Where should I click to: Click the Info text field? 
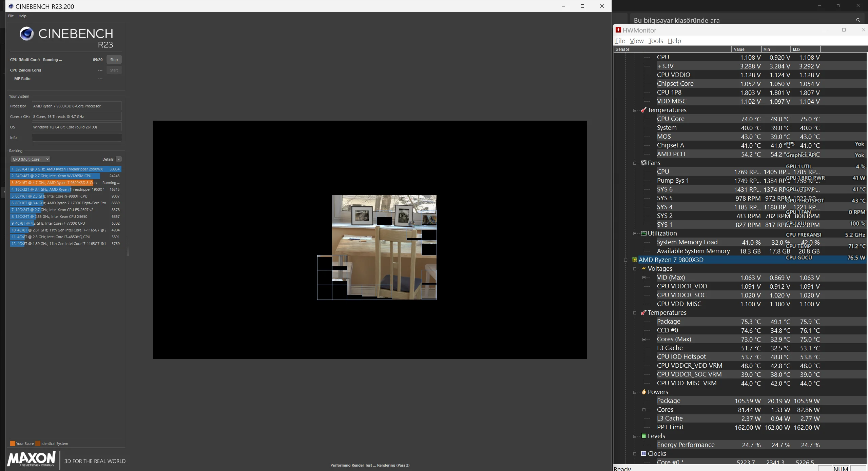pos(77,138)
